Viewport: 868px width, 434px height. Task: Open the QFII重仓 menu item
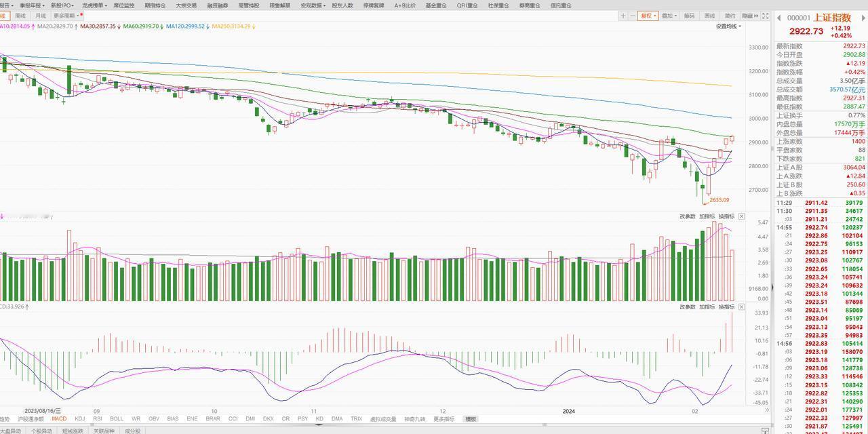[467, 5]
